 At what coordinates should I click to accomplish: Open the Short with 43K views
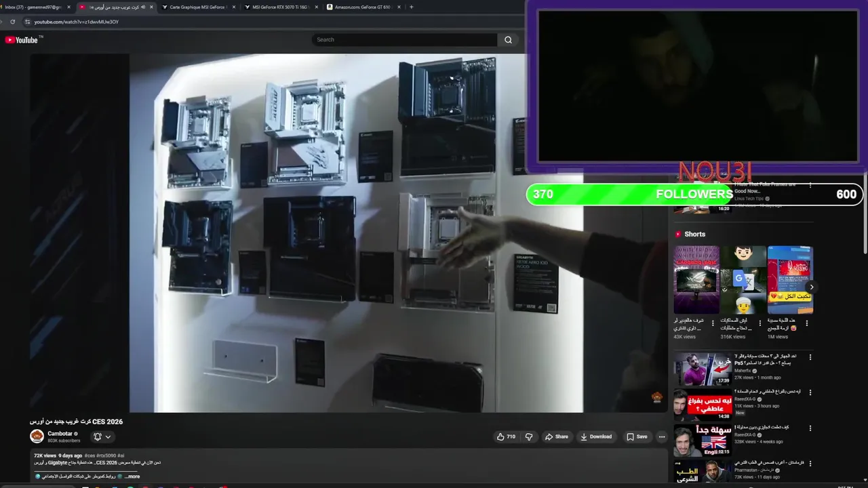(696, 280)
